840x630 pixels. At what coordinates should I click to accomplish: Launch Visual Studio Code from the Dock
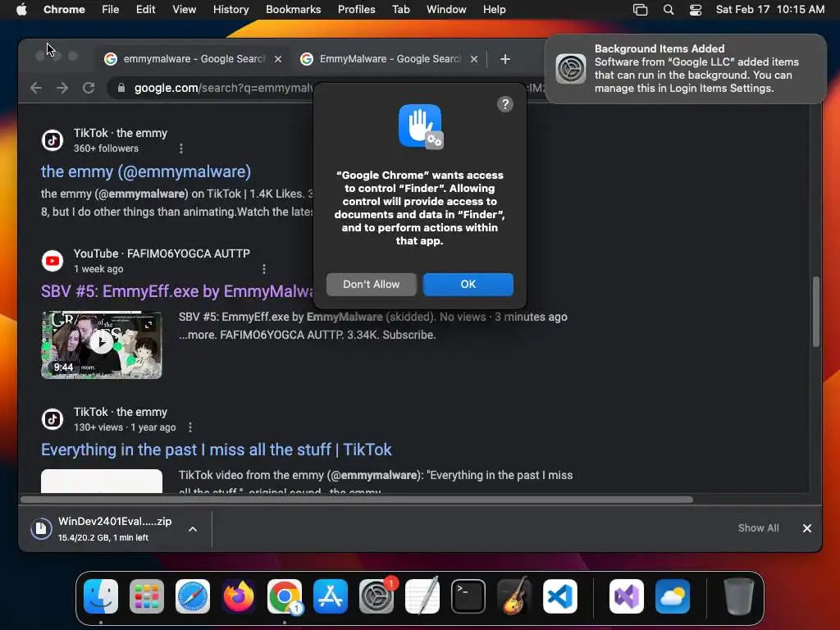point(559,596)
